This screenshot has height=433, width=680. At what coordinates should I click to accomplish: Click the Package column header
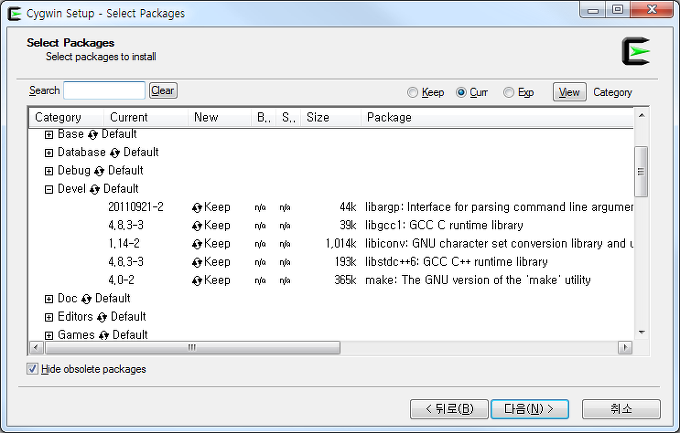pos(497,118)
